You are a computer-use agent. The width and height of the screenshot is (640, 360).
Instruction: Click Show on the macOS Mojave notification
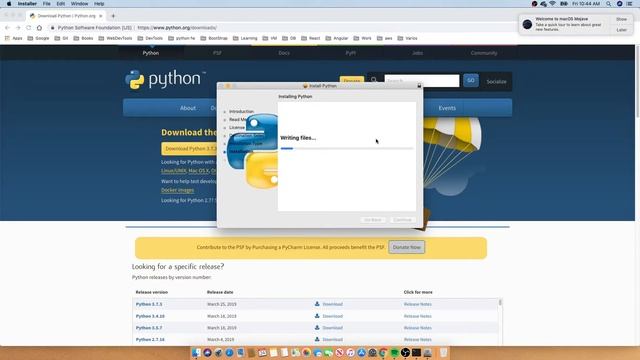(621, 19)
